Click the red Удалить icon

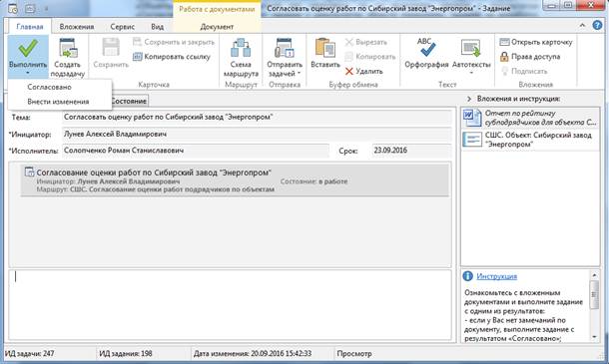click(x=349, y=72)
